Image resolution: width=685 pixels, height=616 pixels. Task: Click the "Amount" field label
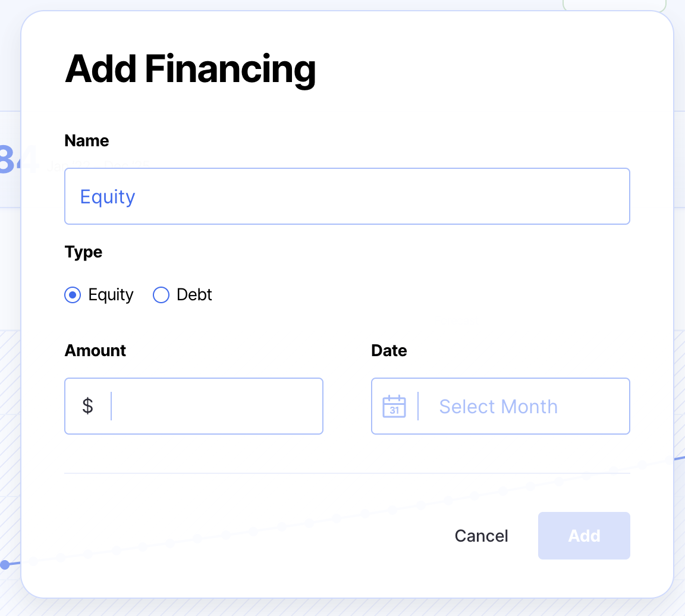click(95, 351)
